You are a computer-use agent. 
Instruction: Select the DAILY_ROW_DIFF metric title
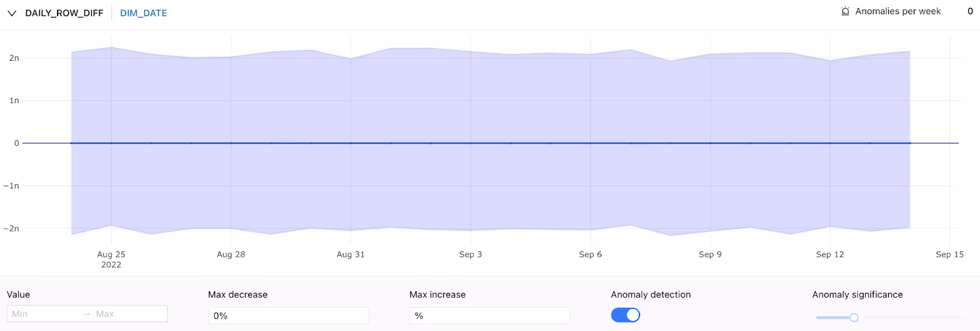click(64, 13)
